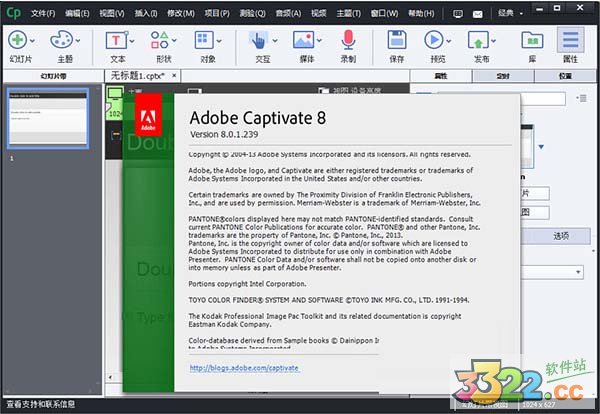Switch to the 定时 panel tab
Viewport: 600px width, 414px height.
coord(503,76)
